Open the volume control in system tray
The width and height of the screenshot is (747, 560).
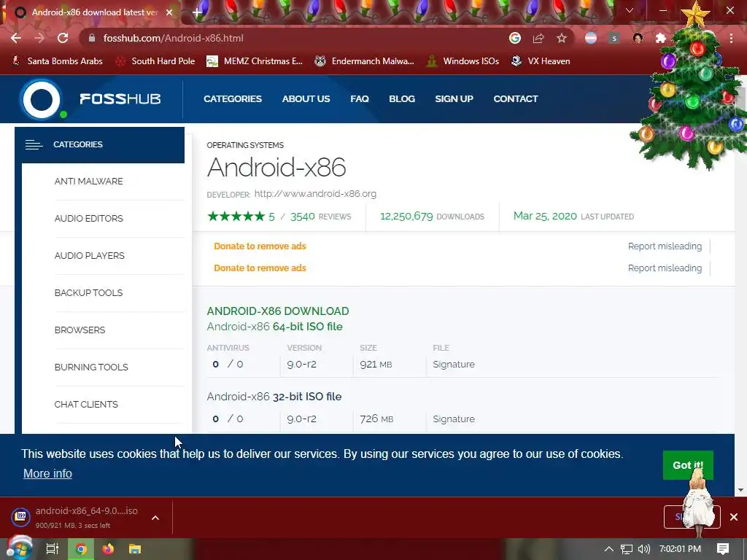tap(644, 549)
